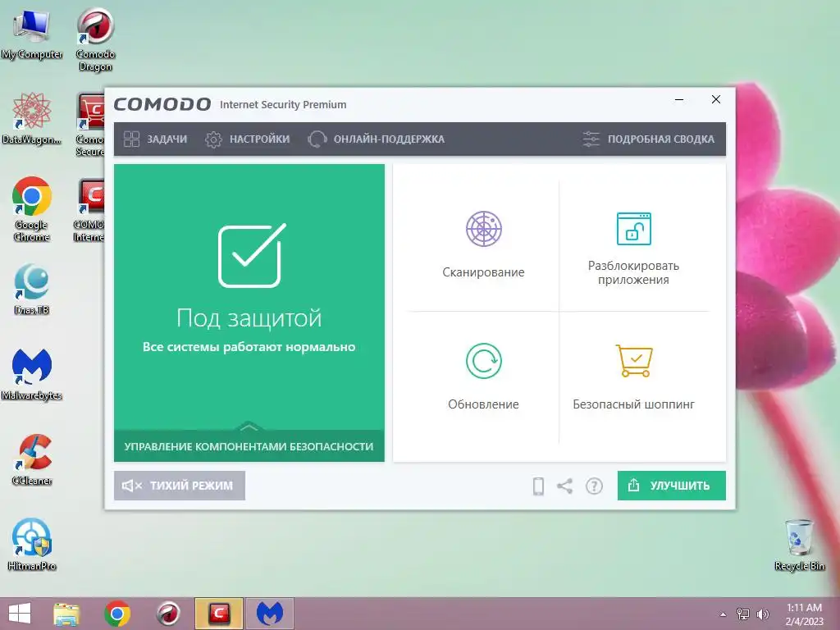Open Настройки settings

(248, 139)
